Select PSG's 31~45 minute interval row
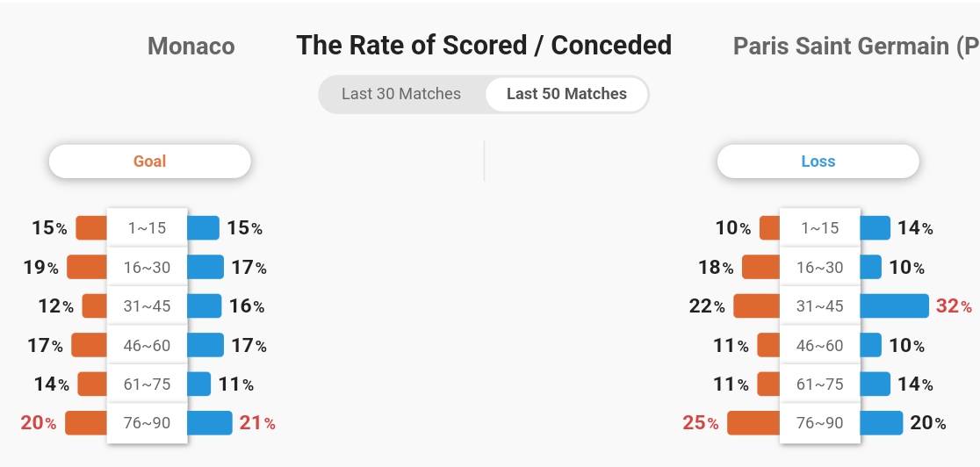 [x=820, y=306]
